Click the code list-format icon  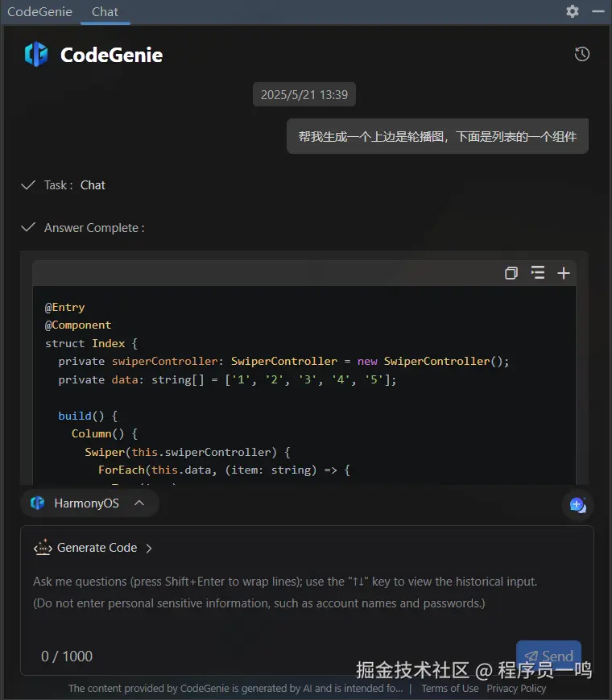click(537, 272)
